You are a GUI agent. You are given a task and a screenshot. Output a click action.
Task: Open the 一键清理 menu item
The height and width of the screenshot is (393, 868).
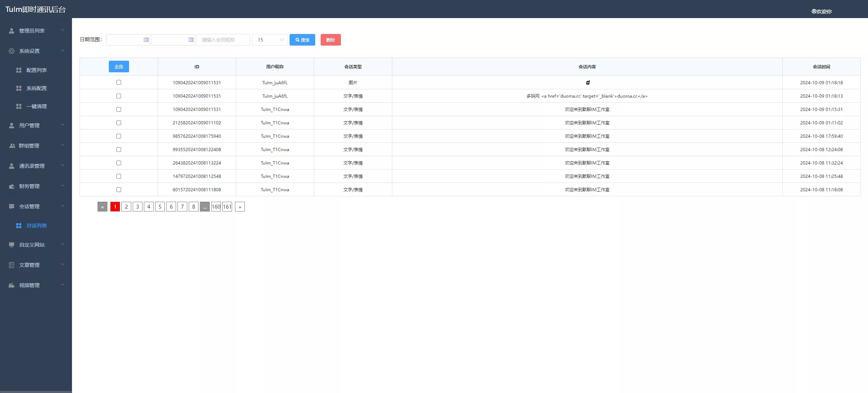37,106
